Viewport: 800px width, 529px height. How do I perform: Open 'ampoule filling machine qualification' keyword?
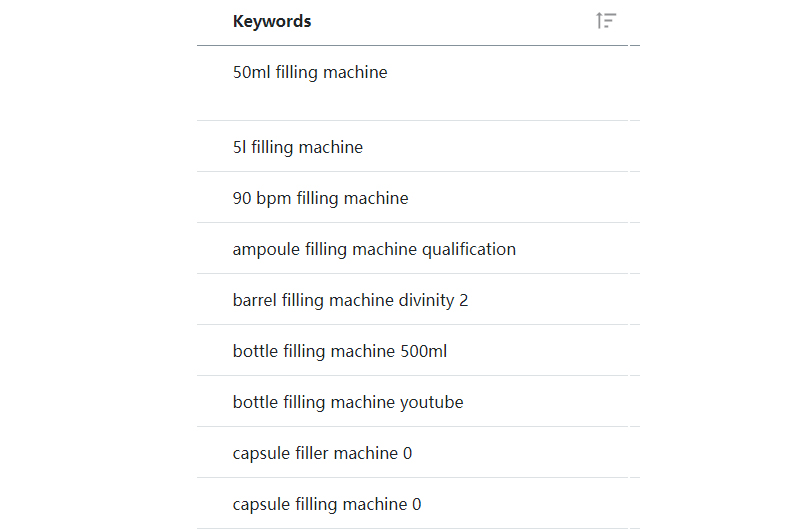[374, 249]
